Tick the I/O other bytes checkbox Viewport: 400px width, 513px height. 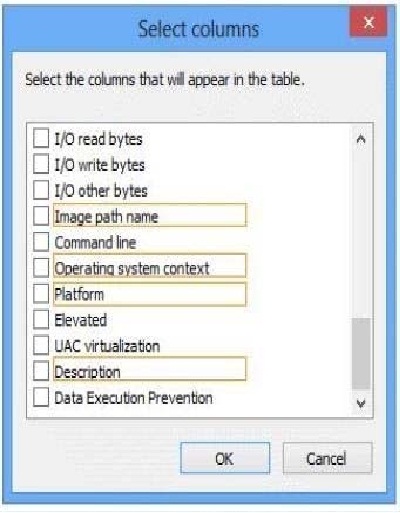pos(41,190)
